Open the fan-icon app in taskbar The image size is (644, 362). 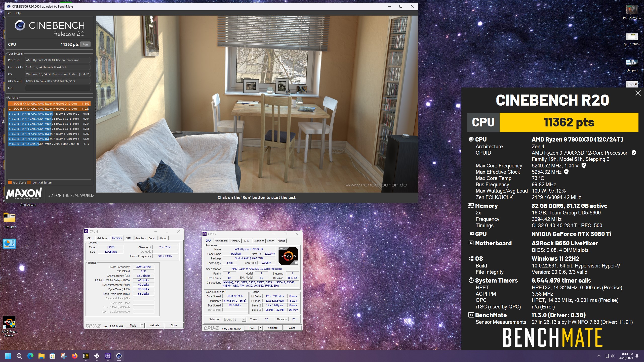[97, 356]
